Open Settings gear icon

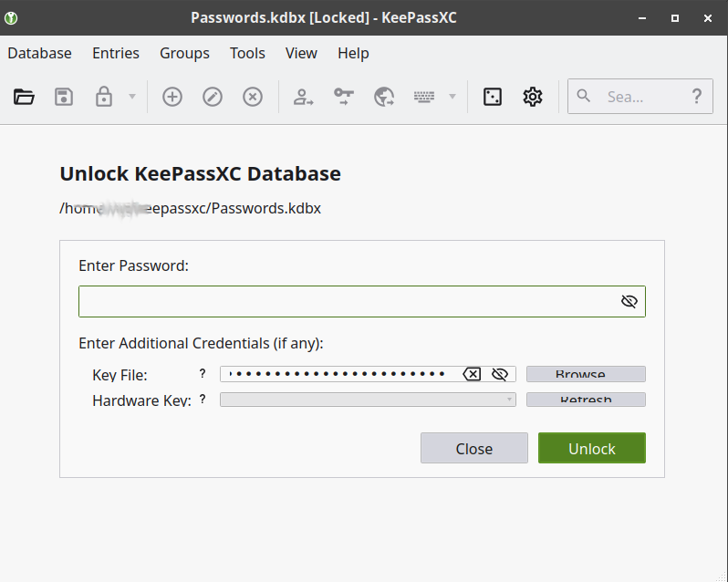[533, 97]
